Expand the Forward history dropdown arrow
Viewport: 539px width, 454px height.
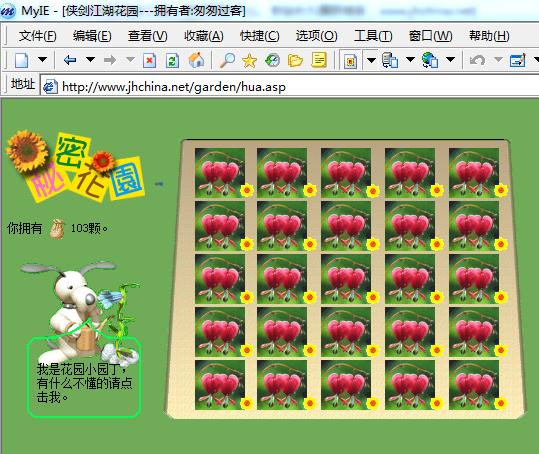tap(130, 59)
